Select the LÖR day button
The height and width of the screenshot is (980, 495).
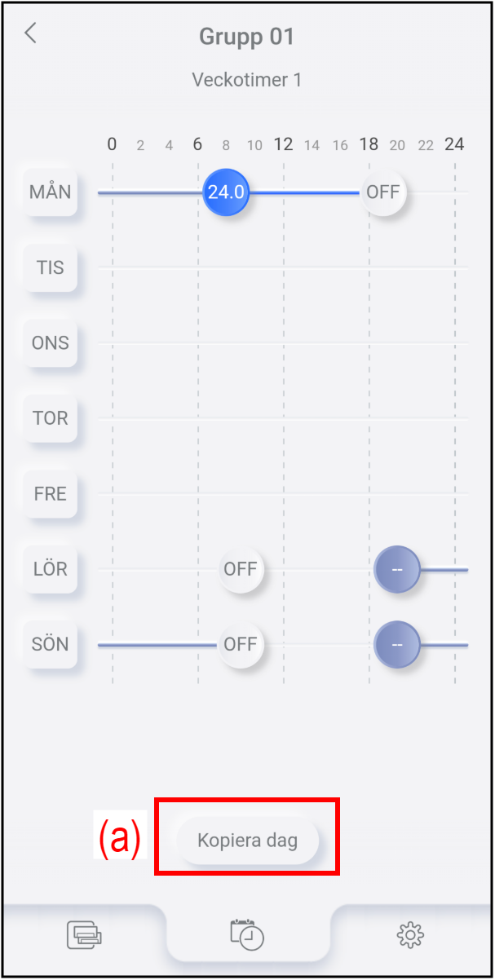point(51,568)
